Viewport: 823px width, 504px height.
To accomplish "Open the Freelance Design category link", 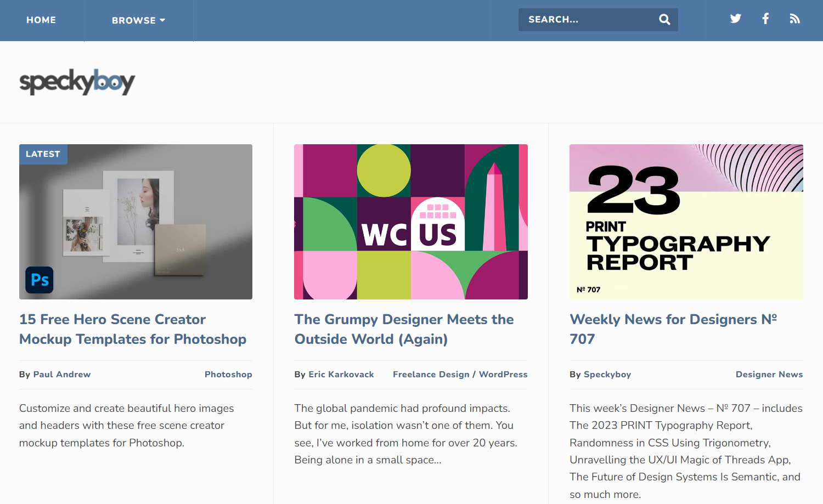I will (431, 375).
